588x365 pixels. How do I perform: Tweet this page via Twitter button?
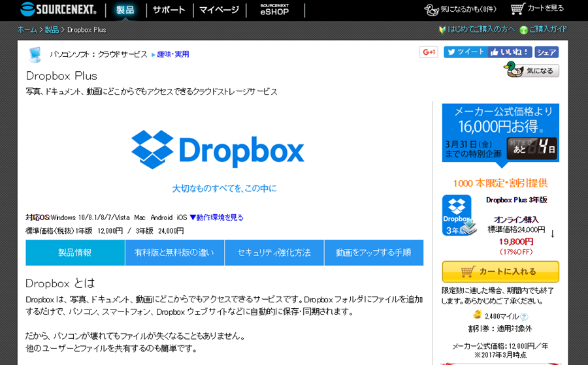click(465, 52)
